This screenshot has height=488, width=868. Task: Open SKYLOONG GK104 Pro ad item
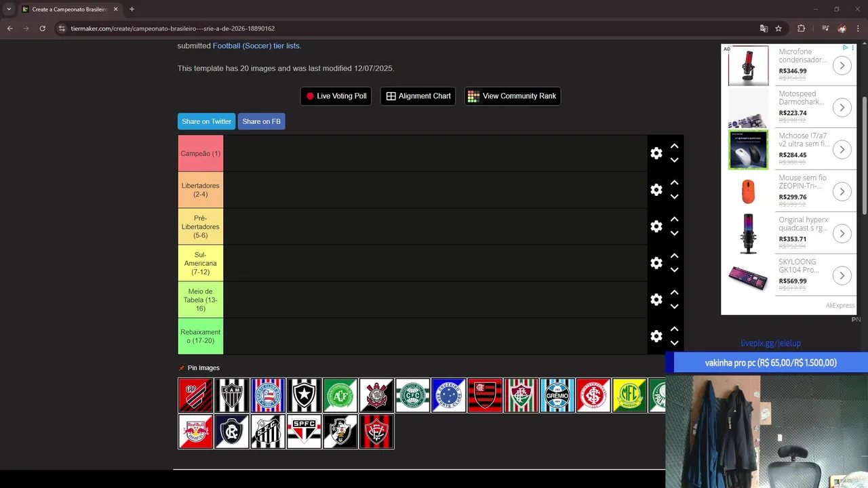pyautogui.click(x=789, y=276)
